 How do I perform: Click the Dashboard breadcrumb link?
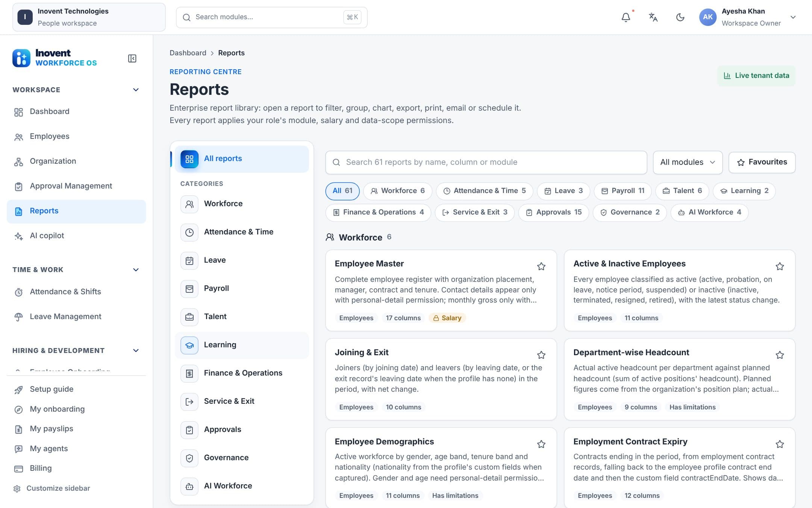[x=188, y=53]
